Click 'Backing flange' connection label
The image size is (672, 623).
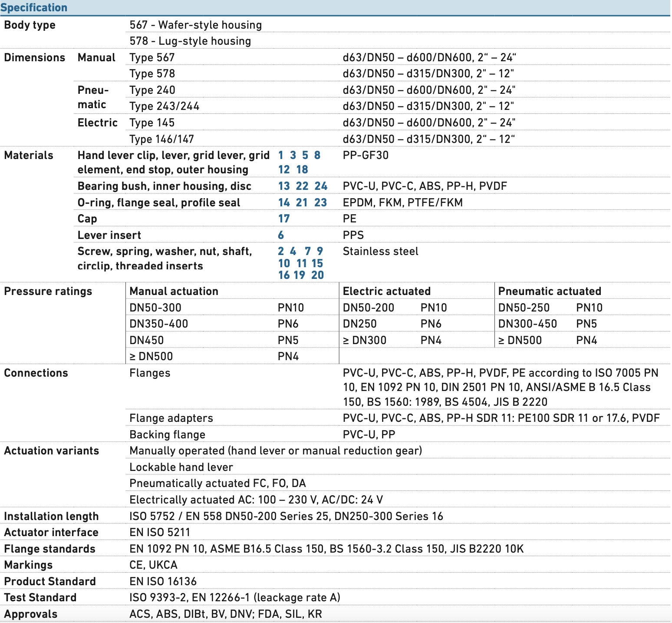pyautogui.click(x=168, y=434)
